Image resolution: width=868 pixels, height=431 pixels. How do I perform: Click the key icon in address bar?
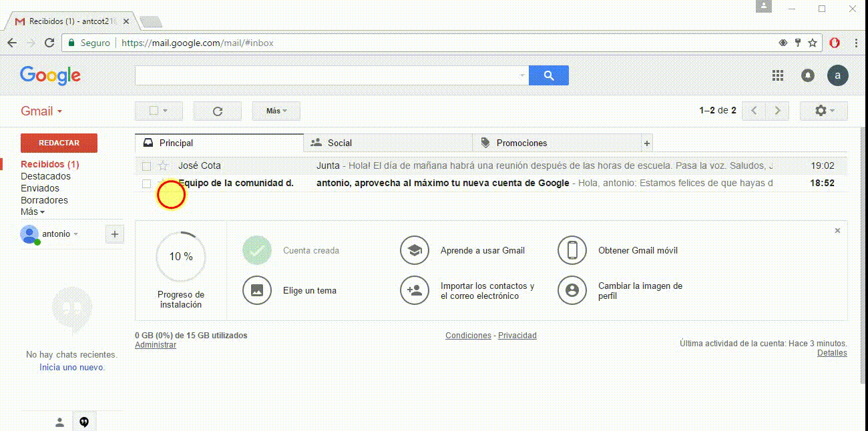tap(798, 43)
